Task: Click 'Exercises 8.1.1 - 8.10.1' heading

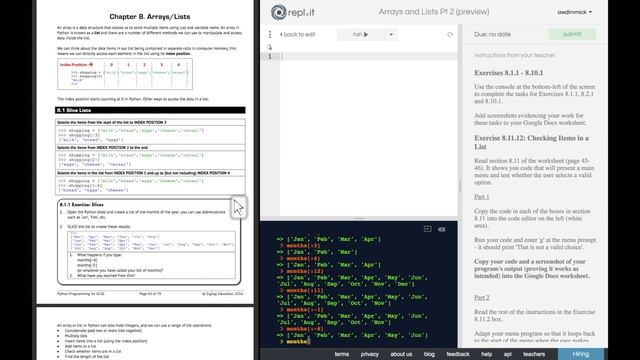Action: pyautogui.click(x=509, y=73)
